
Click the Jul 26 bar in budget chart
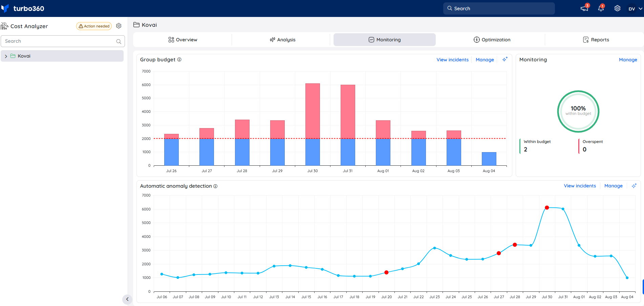pyautogui.click(x=171, y=149)
